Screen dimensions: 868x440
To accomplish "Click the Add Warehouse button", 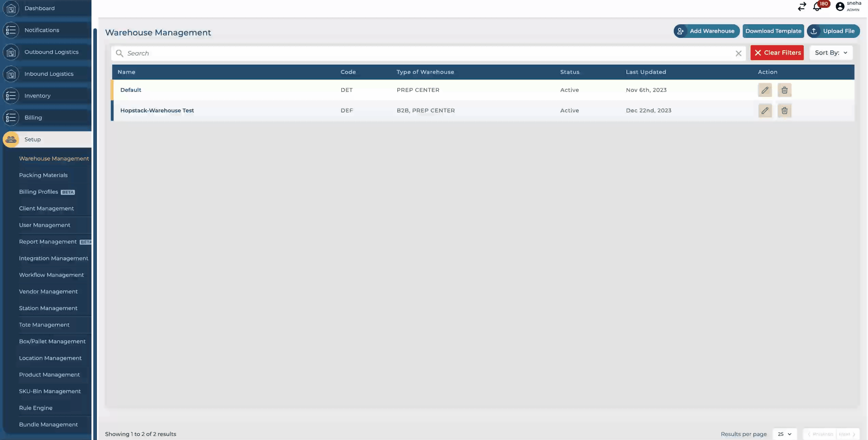I will click(706, 31).
